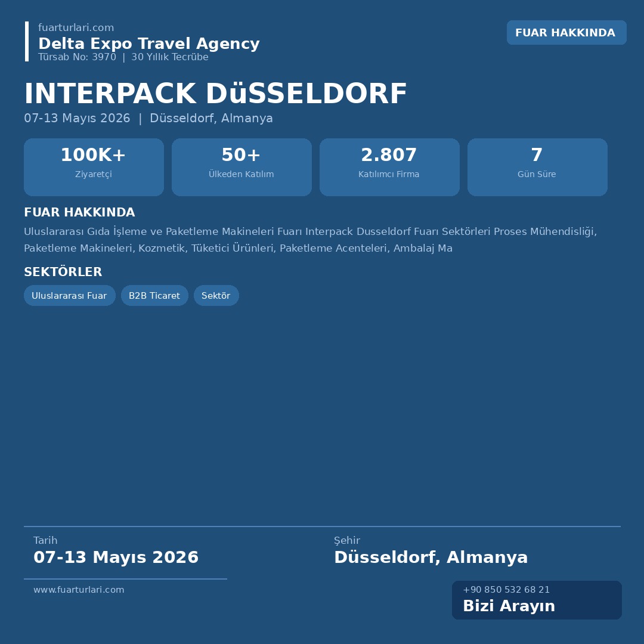Image resolution: width=644 pixels, height=644 pixels.
Task: Click the FUAR HAKKINDA section heading
Action: pyautogui.click(x=79, y=212)
